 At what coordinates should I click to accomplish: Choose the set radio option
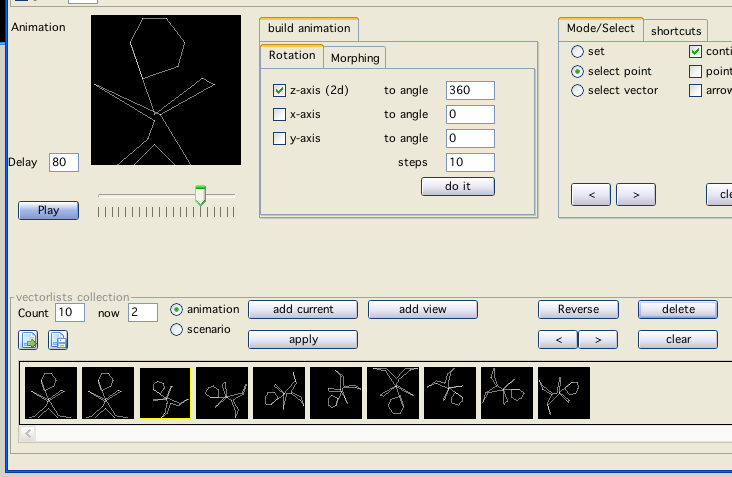tap(577, 51)
